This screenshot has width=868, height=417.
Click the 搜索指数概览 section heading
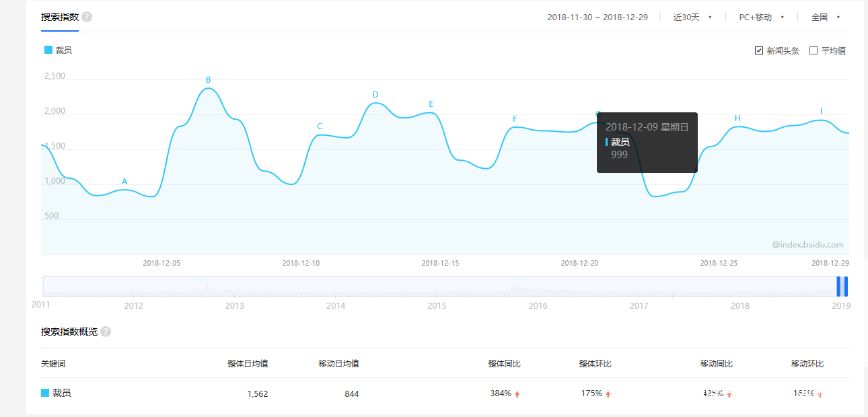pyautogui.click(x=69, y=332)
